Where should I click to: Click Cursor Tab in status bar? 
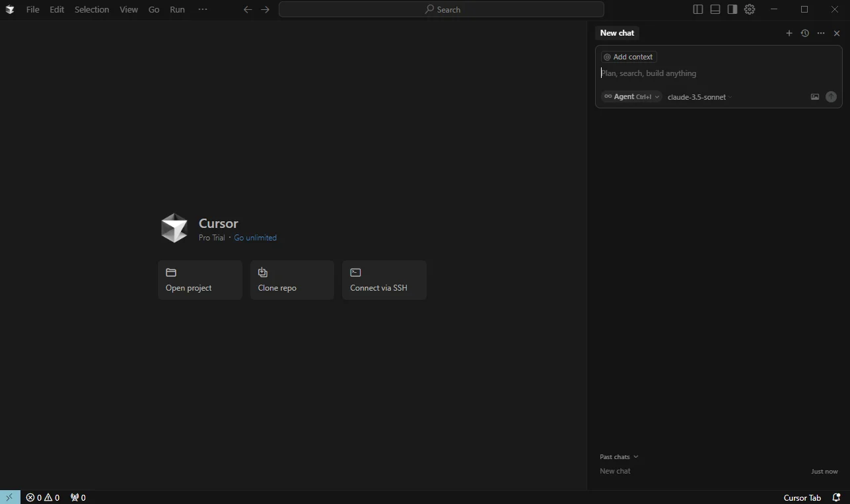tap(802, 497)
